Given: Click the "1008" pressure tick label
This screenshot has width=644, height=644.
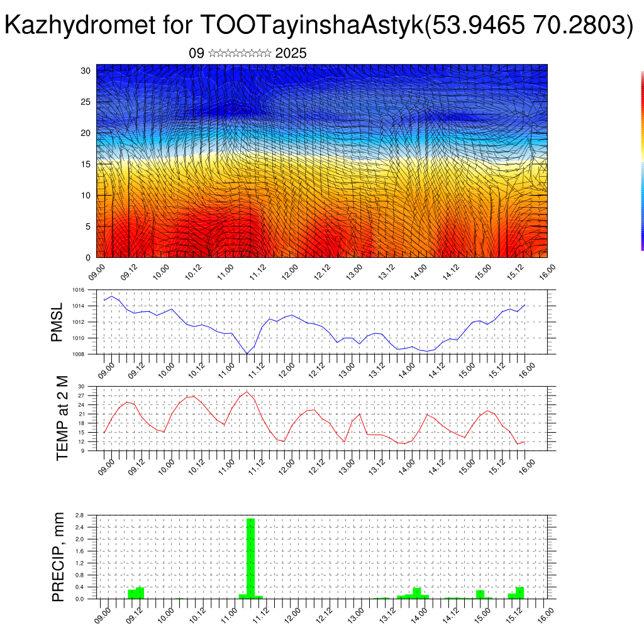Looking at the screenshot, I should click(x=79, y=354).
